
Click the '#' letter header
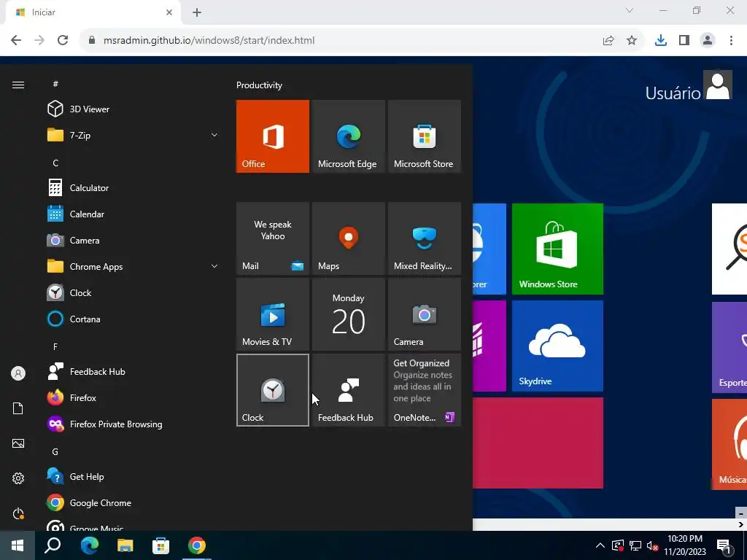[55, 84]
